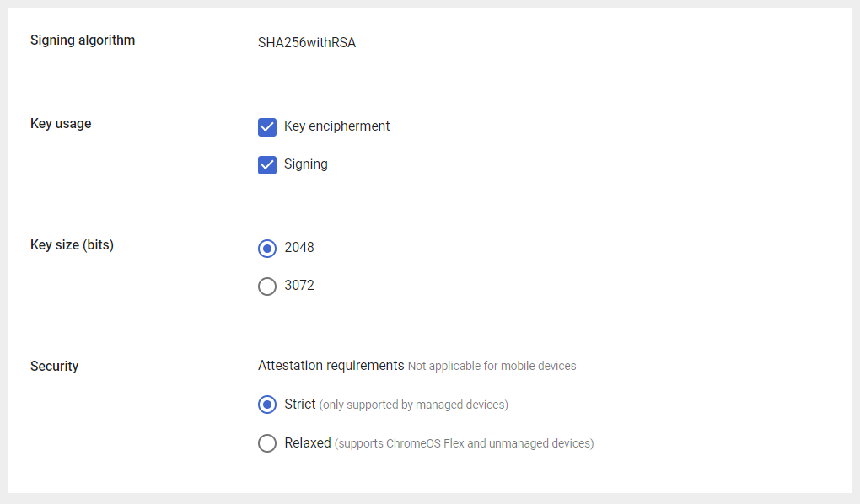860x504 pixels.
Task: Click the "Security" section heading
Action: pos(54,367)
